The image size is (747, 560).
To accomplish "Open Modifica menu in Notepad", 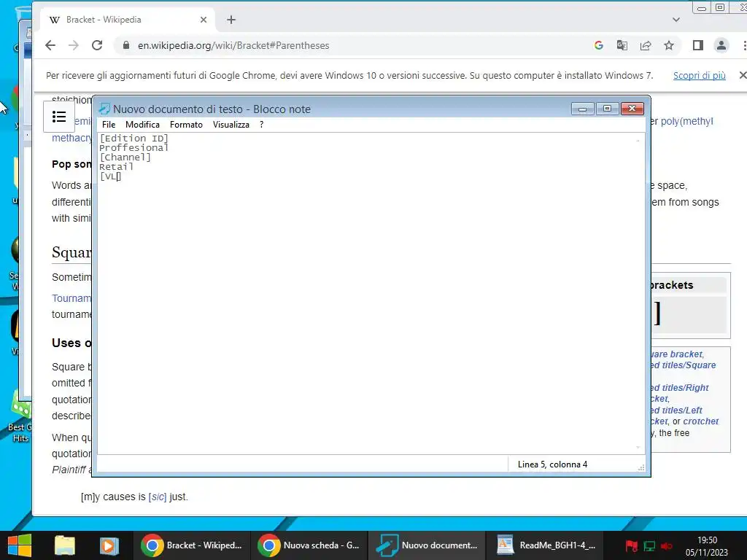I will tap(142, 124).
